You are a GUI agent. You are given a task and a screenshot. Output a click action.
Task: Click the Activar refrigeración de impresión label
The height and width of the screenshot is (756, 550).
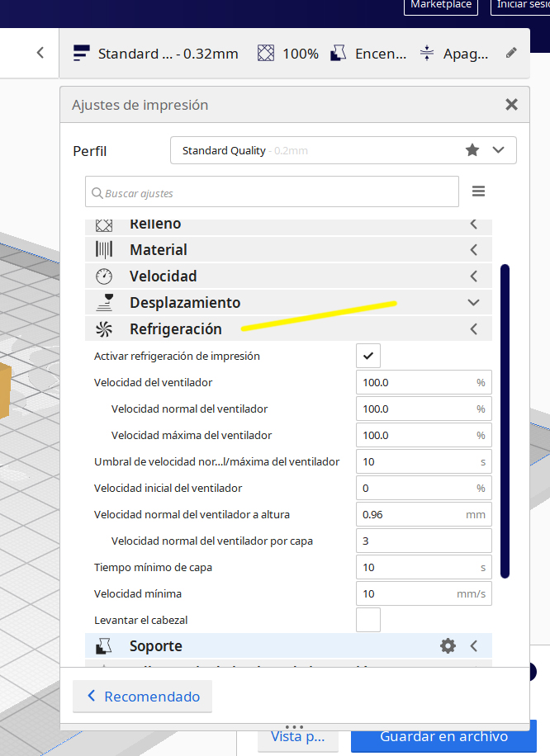(177, 356)
